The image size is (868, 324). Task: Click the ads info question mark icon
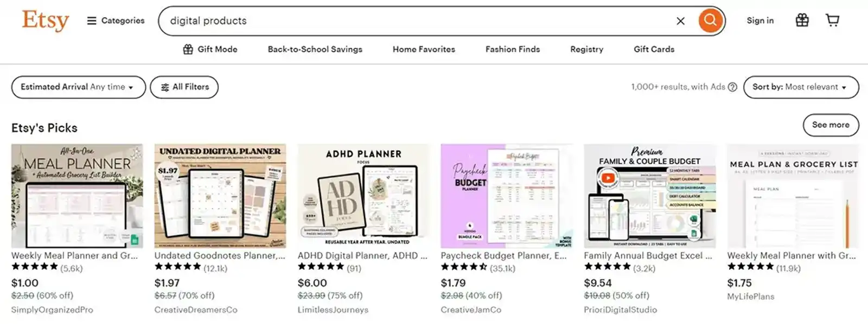(732, 87)
